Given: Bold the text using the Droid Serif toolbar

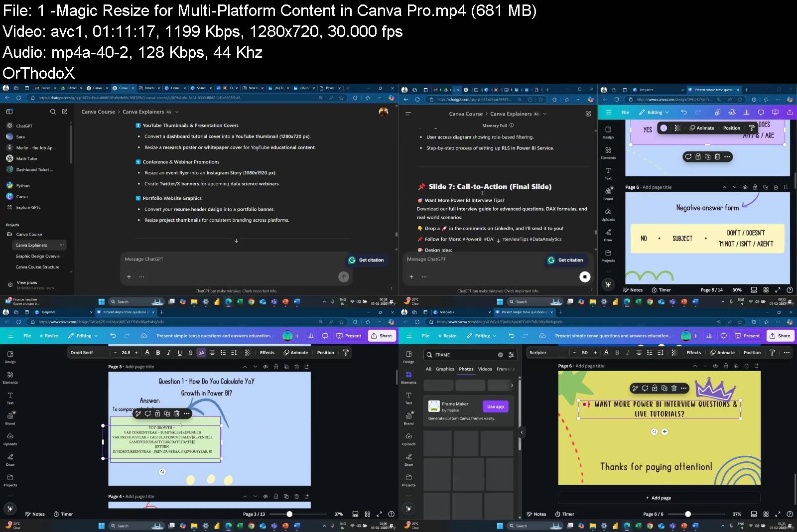Looking at the screenshot, I should (x=158, y=353).
